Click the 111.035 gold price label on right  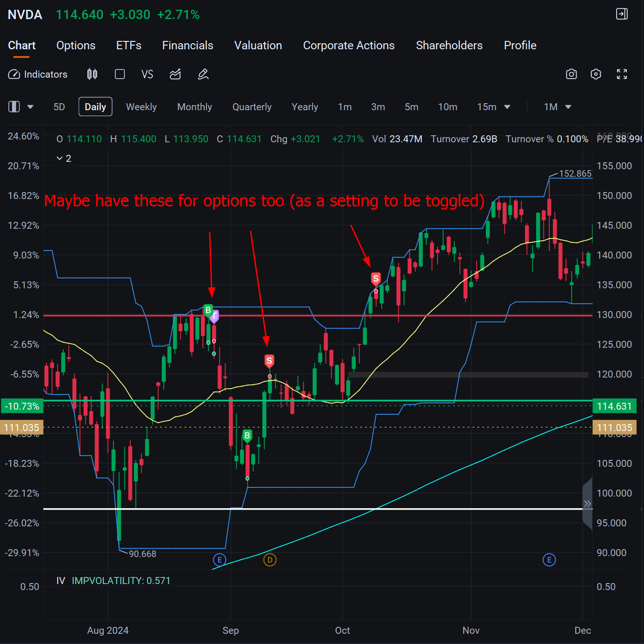pos(615,428)
